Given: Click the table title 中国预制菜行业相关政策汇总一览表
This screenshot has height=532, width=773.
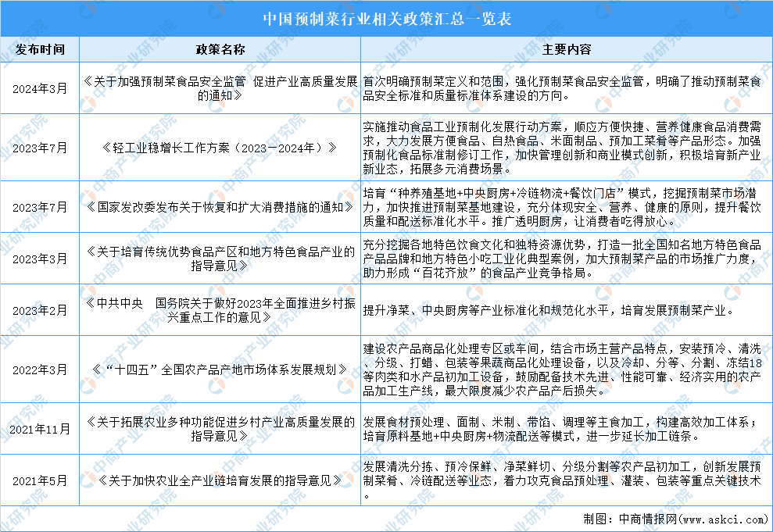Looking at the screenshot, I should tap(387, 19).
